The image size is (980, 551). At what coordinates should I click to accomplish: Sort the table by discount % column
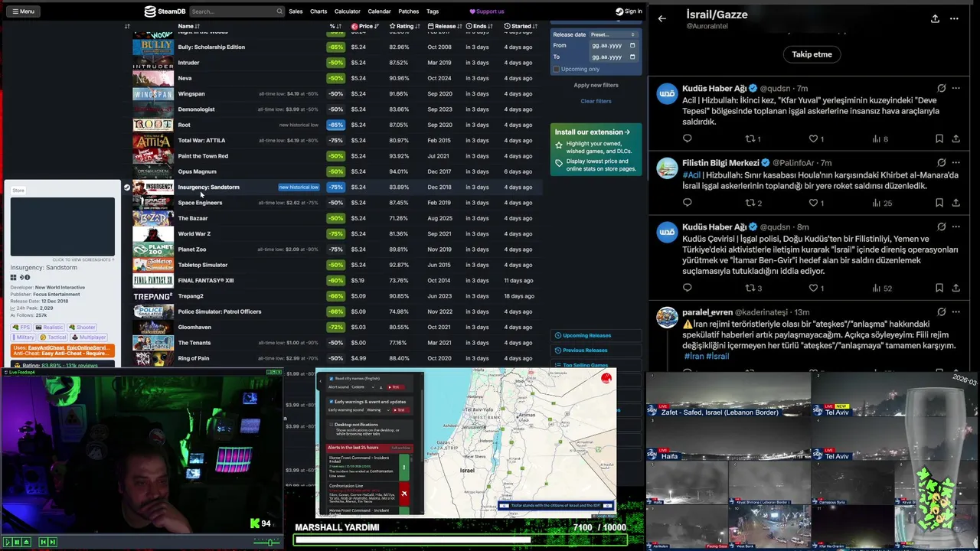335,26
